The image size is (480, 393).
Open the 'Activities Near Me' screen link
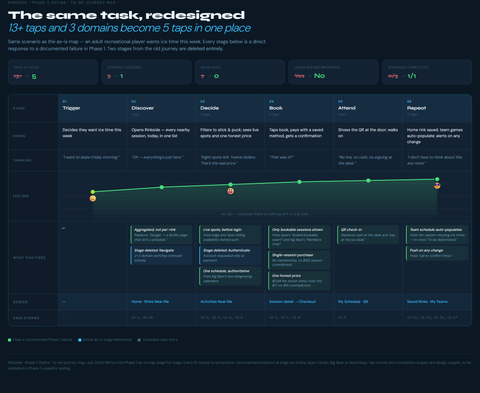click(216, 302)
